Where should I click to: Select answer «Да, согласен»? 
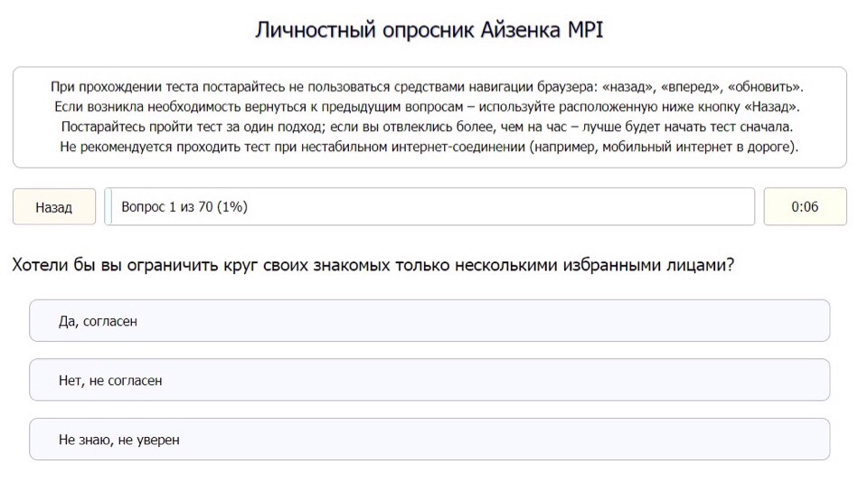pyautogui.click(x=429, y=321)
